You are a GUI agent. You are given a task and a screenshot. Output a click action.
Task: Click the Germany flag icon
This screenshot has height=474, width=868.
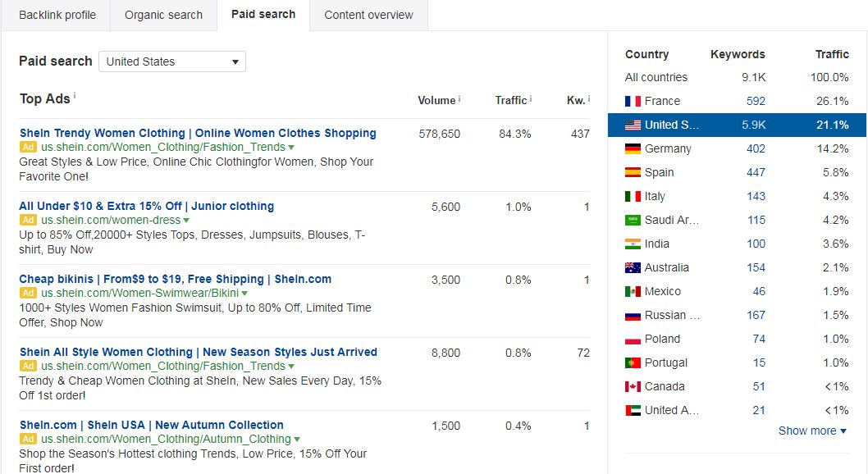pyautogui.click(x=633, y=148)
